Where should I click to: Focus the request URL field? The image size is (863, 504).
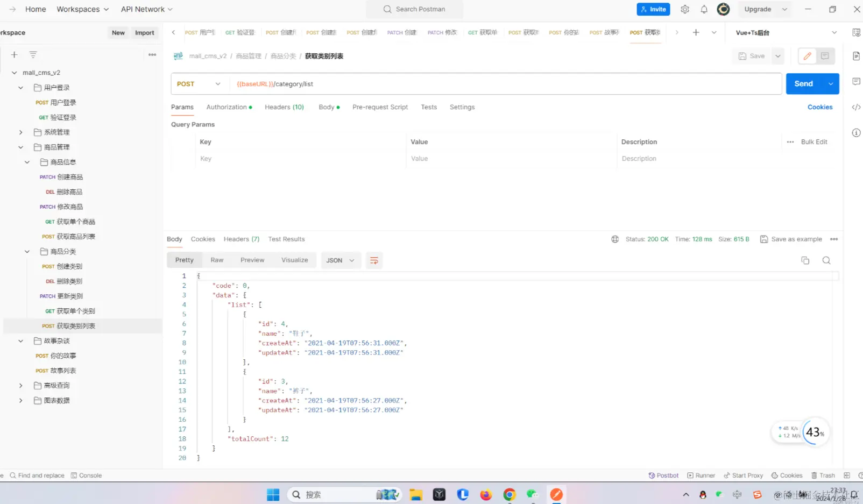point(506,84)
